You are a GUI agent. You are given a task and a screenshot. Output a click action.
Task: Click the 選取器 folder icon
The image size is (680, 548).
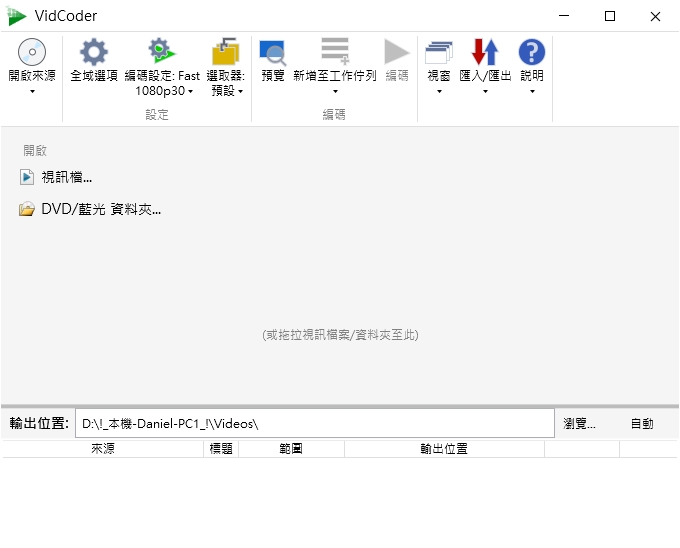point(225,51)
